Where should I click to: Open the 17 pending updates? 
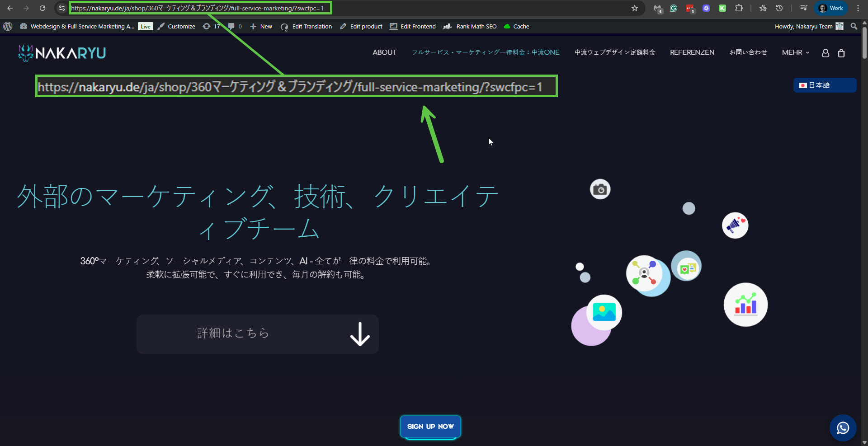[212, 26]
